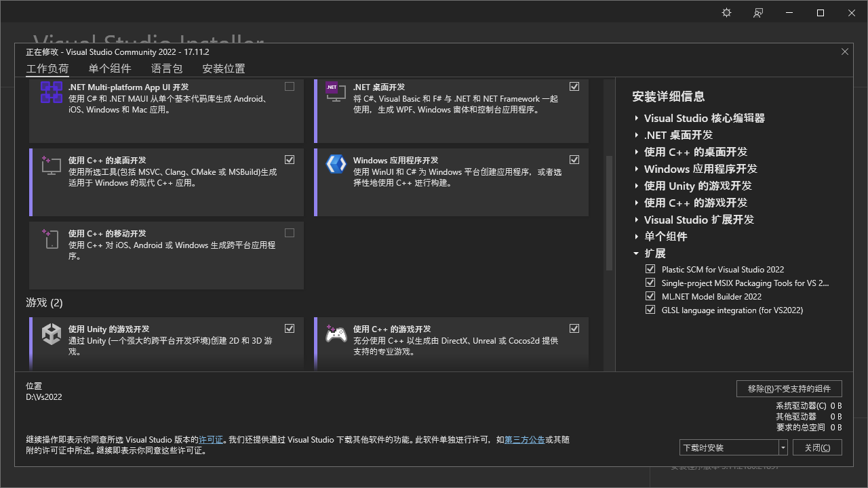Select the 工作负荷 tab
Image resolution: width=868 pixels, height=488 pixels.
pos(47,68)
